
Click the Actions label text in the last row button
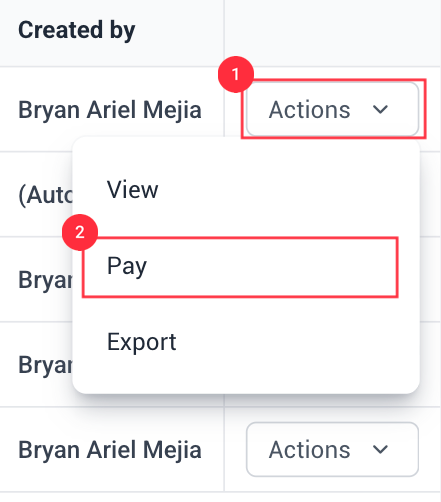point(310,450)
